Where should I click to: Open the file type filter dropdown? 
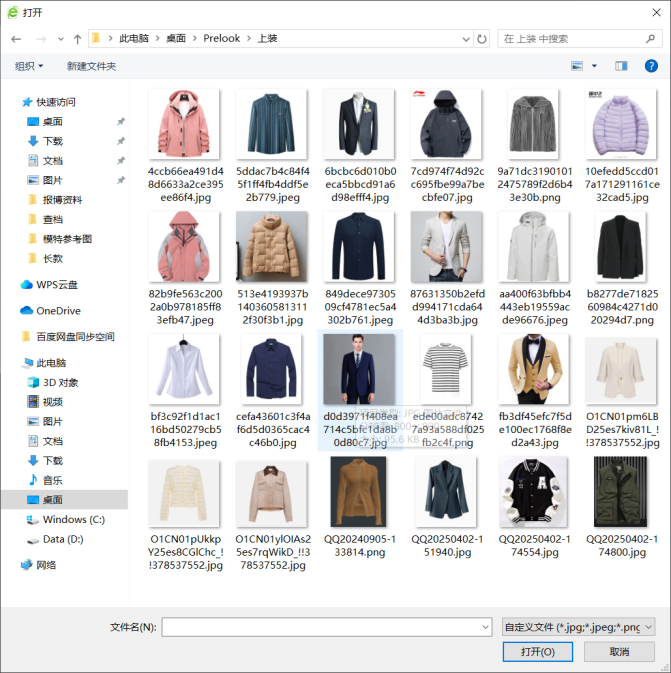pos(578,627)
